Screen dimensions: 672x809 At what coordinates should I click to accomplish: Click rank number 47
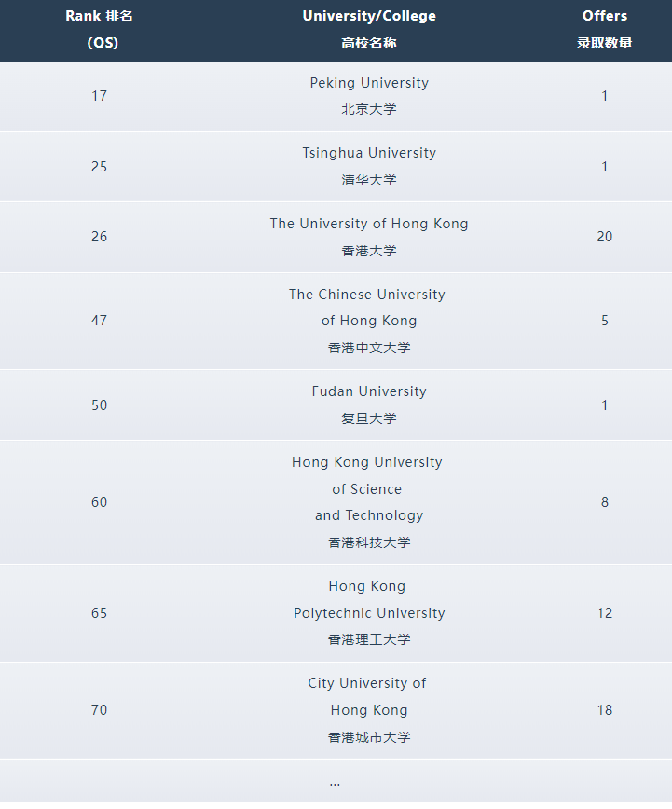coord(100,321)
